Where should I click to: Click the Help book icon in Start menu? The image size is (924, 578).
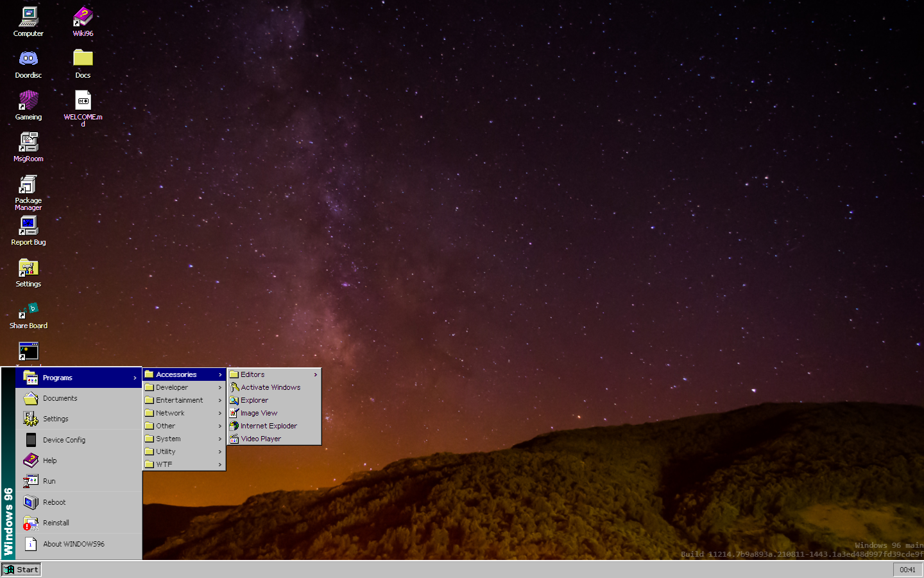tap(31, 460)
